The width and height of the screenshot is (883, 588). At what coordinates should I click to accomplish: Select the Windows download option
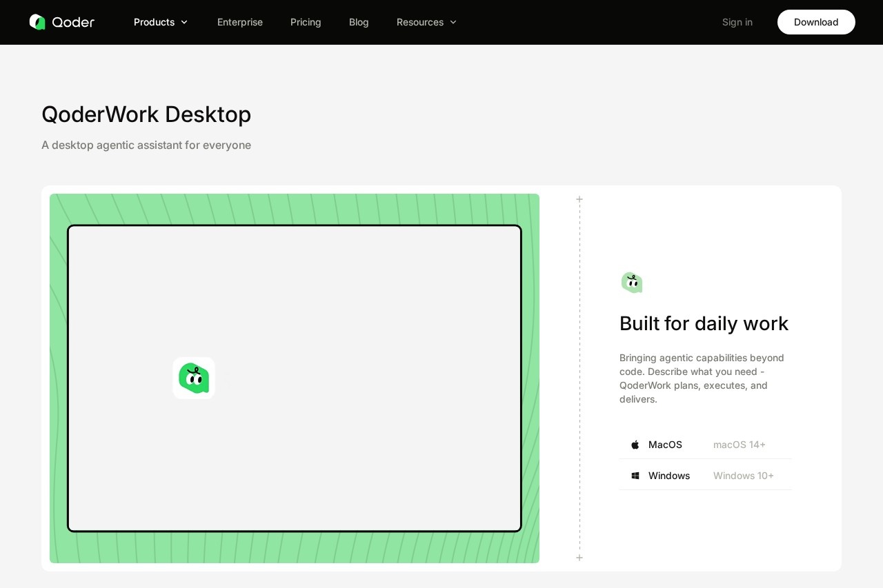pos(669,476)
